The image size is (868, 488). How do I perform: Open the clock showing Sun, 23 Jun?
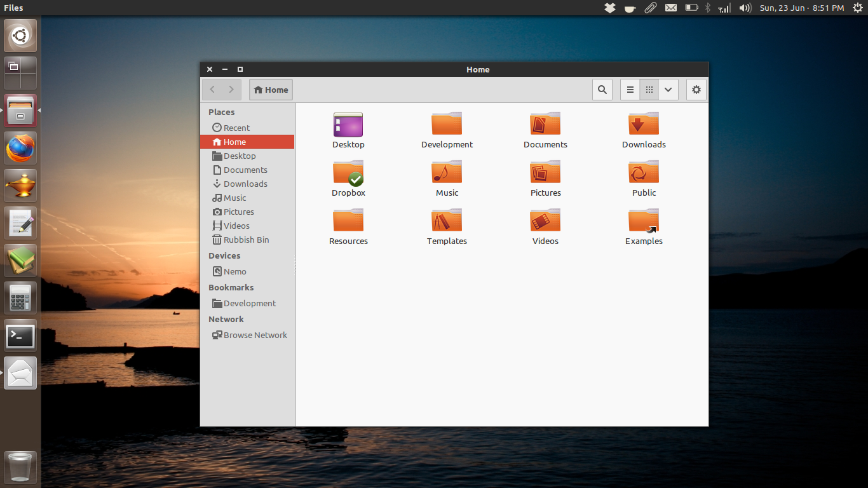pos(802,8)
